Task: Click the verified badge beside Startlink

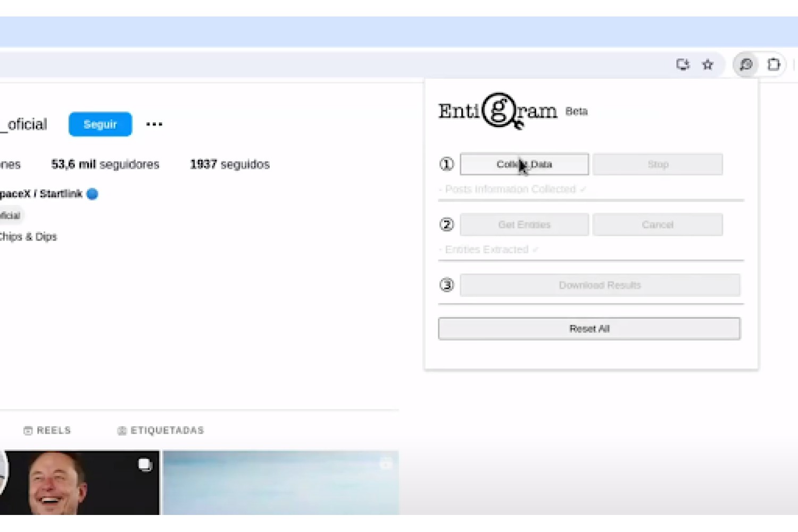Action: pos(92,194)
